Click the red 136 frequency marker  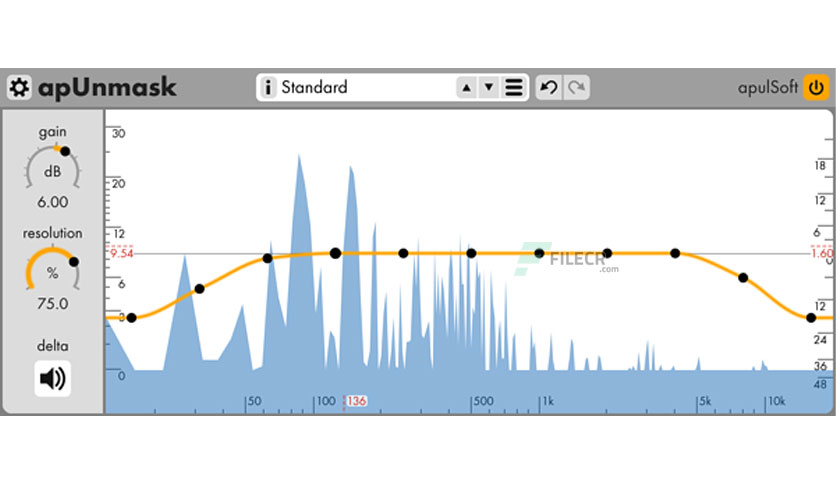pyautogui.click(x=356, y=401)
